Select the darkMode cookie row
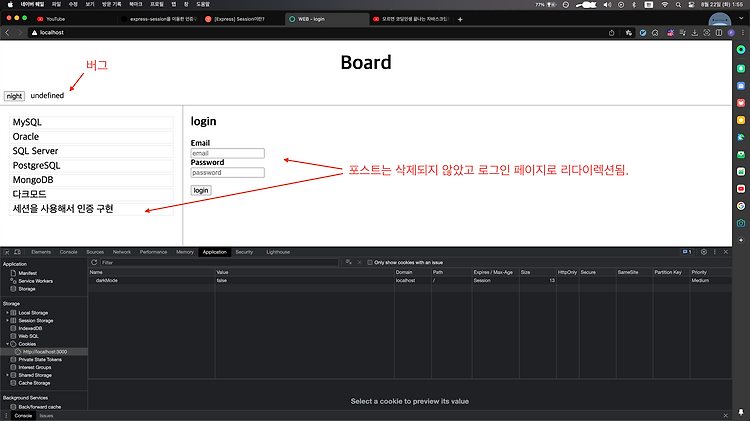The image size is (750, 421). (x=409, y=280)
